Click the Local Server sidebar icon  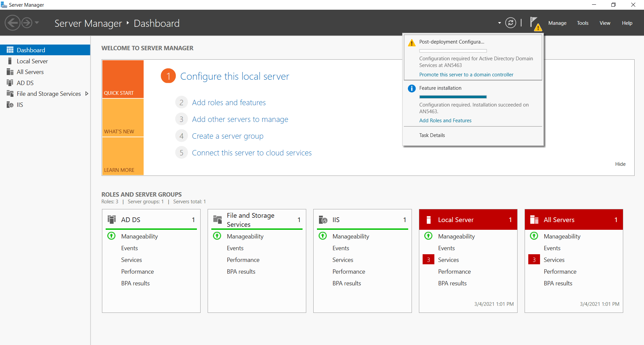point(10,61)
